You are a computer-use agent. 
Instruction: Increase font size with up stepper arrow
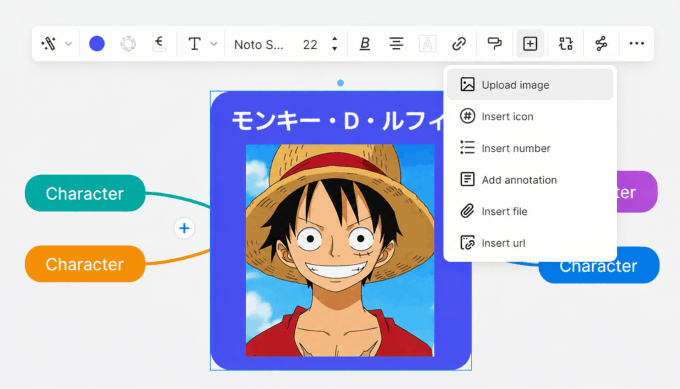click(334, 39)
